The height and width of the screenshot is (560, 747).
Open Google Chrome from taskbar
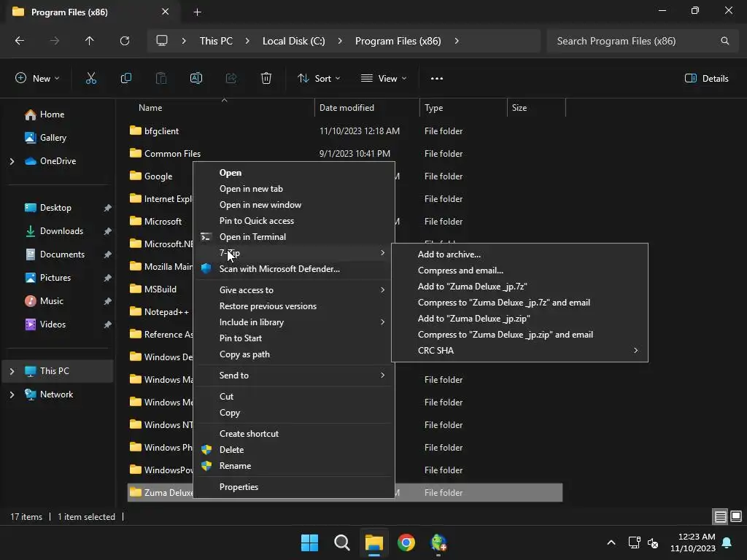pos(406,542)
